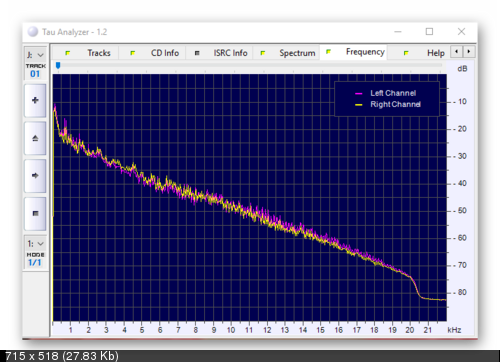Open the 1: mode dropdown
This screenshot has width=500, height=362.
35,244
